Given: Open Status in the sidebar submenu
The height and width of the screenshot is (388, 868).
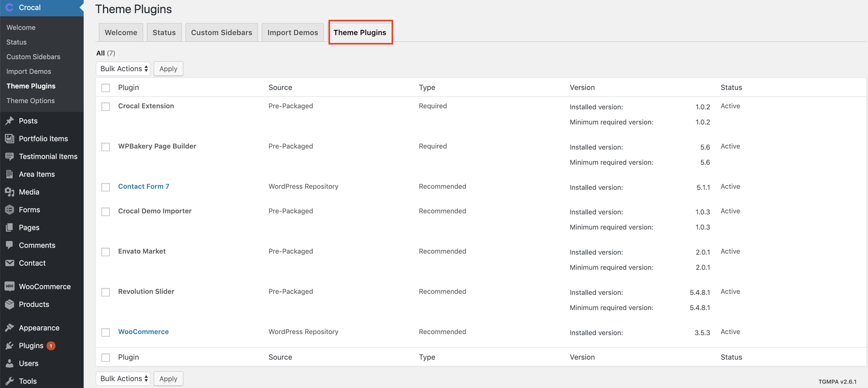Looking at the screenshot, I should pyautogui.click(x=16, y=42).
